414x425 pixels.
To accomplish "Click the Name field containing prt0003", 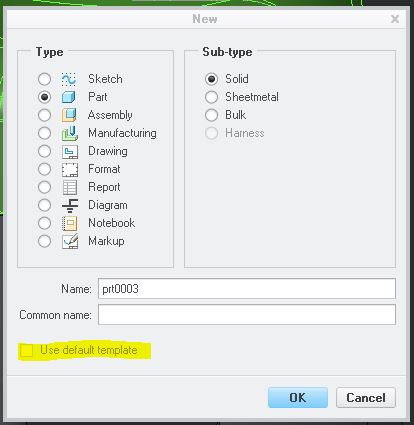I will click(x=247, y=289).
